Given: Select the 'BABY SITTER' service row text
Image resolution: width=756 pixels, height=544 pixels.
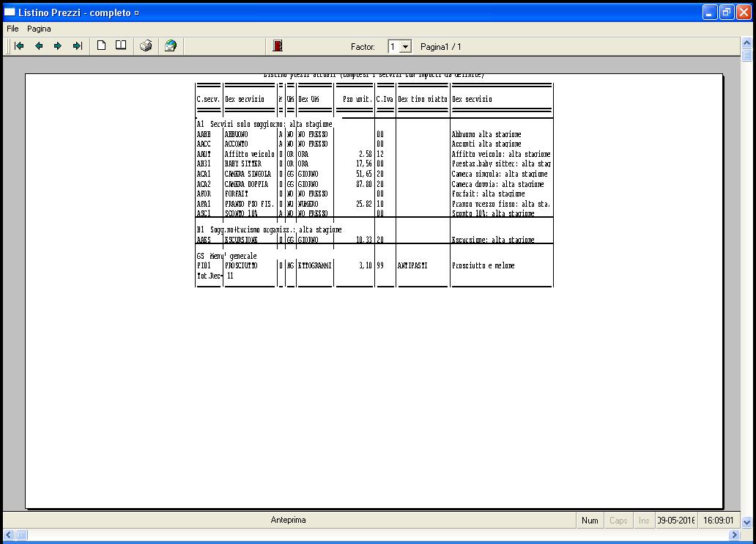Looking at the screenshot, I should point(243,163).
